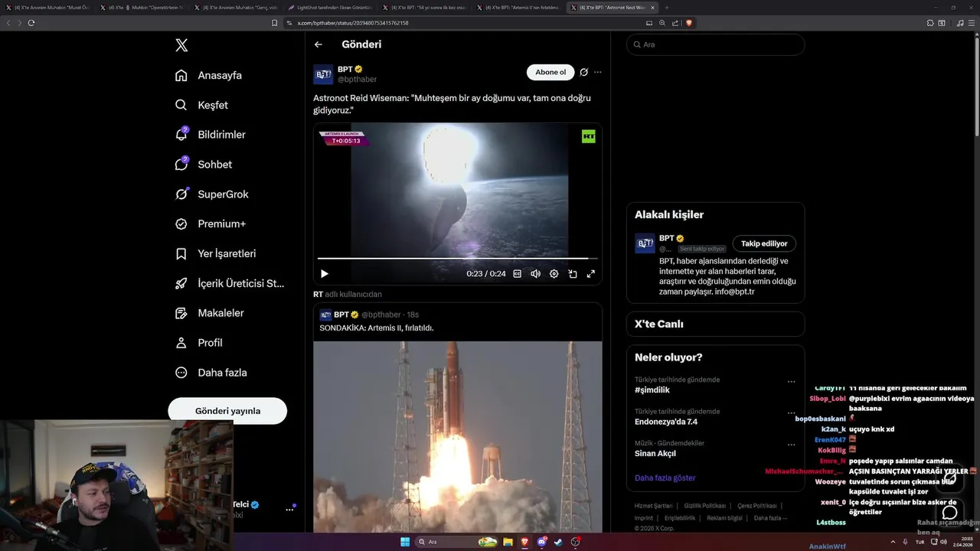
Task: Mute the video sound
Action: tap(535, 274)
